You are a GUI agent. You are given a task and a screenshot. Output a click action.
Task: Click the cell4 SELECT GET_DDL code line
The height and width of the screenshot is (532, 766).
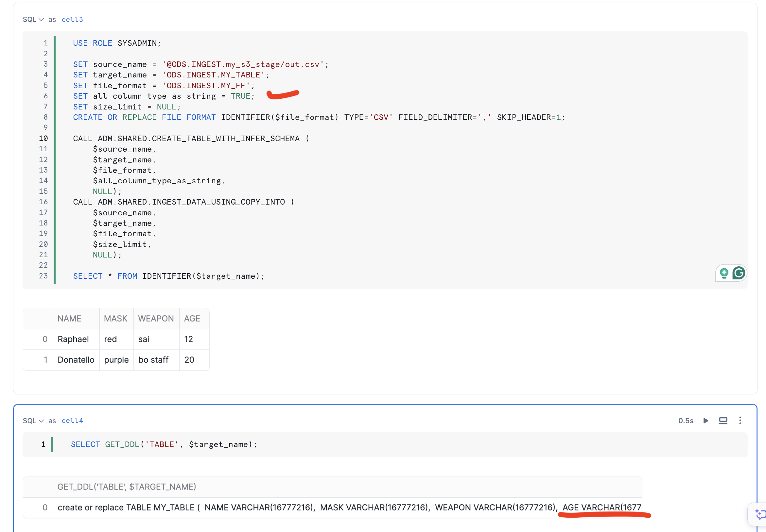pos(164,445)
